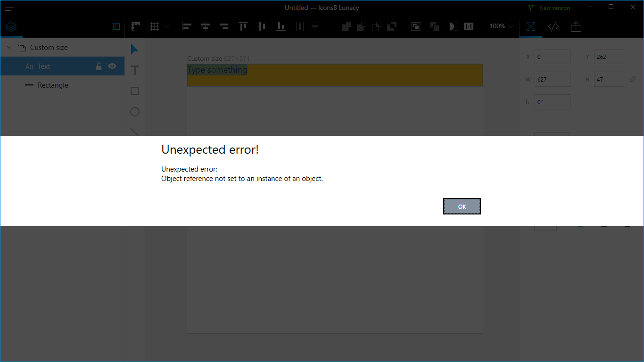Image resolution: width=644 pixels, height=362 pixels.
Task: Toggle the grid display icon
Action: [155, 26]
